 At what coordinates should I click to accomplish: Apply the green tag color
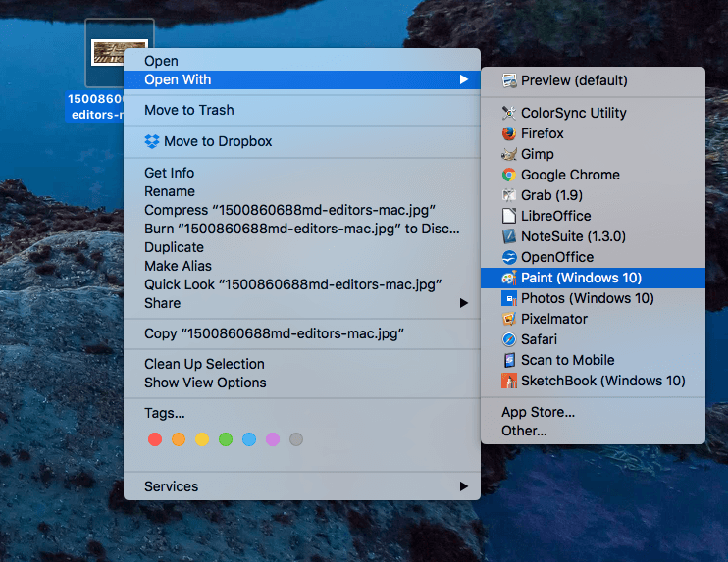pyautogui.click(x=226, y=439)
